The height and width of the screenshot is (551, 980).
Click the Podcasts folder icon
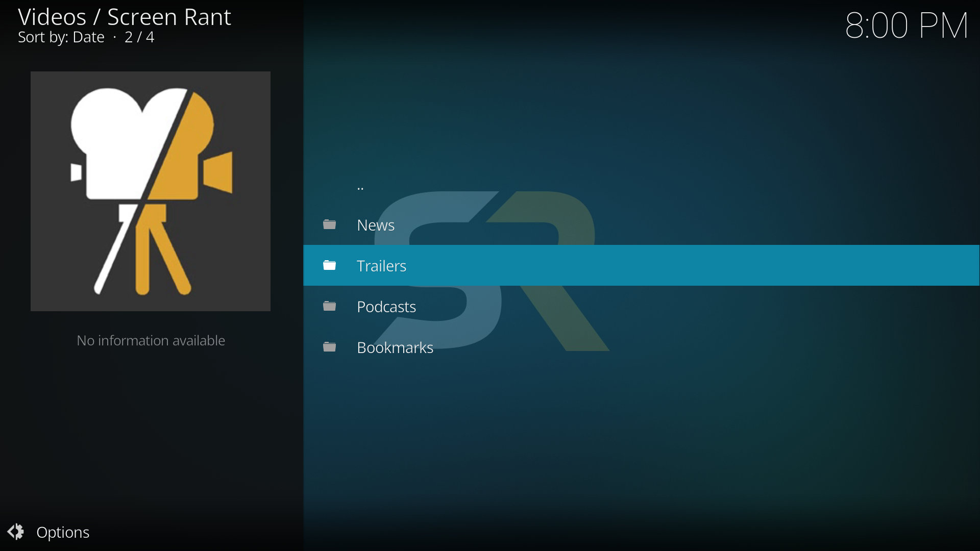pyautogui.click(x=329, y=306)
